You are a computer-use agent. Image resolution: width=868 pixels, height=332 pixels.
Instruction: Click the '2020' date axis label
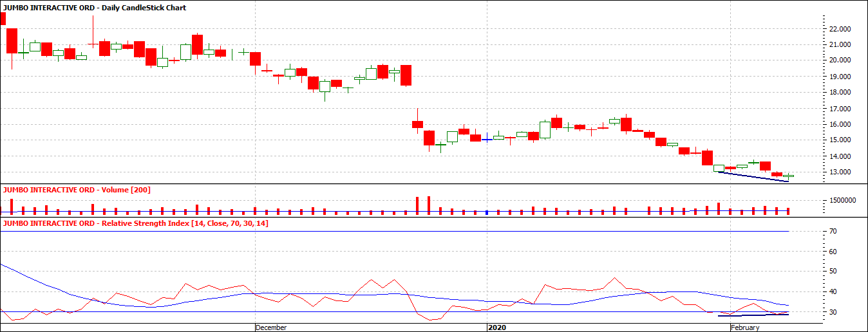point(496,327)
